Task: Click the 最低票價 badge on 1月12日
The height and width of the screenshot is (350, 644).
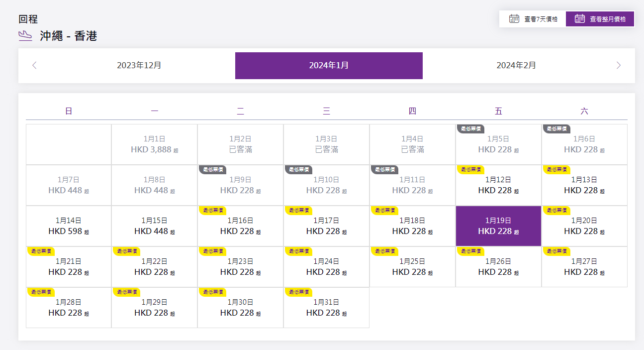Action: click(470, 170)
